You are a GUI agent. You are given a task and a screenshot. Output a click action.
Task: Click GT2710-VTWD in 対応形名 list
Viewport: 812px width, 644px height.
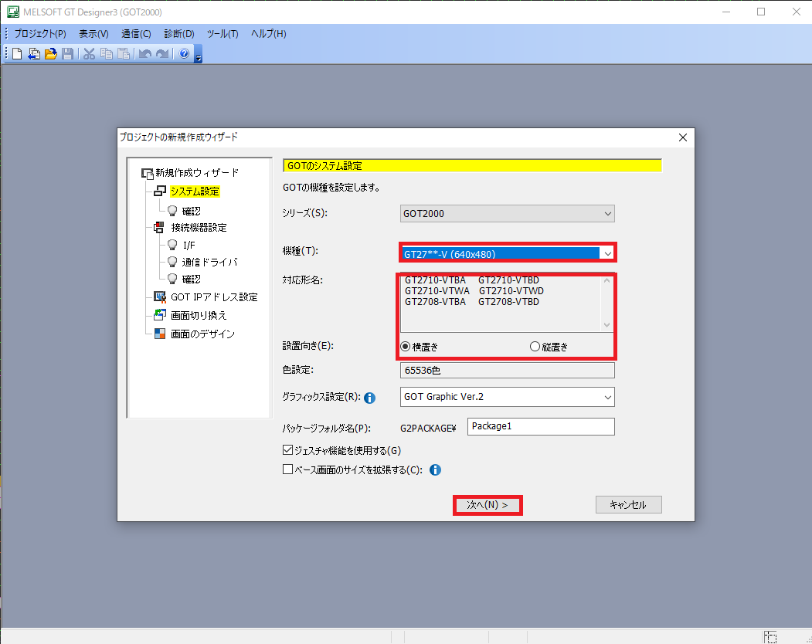[x=511, y=291]
